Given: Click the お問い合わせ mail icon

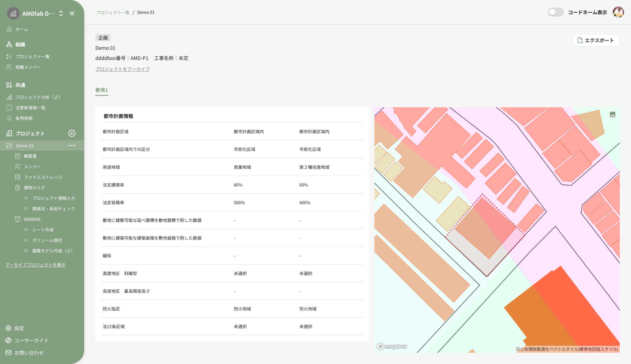Looking at the screenshot, I should [9, 353].
